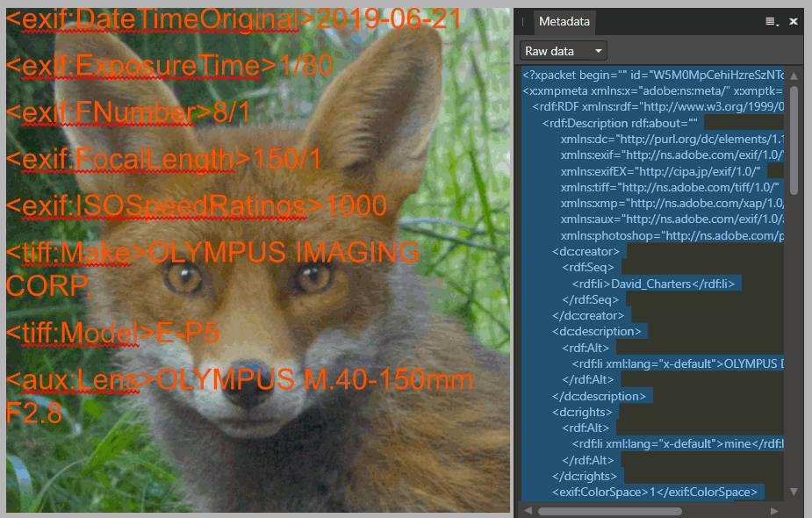Click the vertical scrollbar up arrow
This screenshot has width=812, height=518.
(794, 75)
